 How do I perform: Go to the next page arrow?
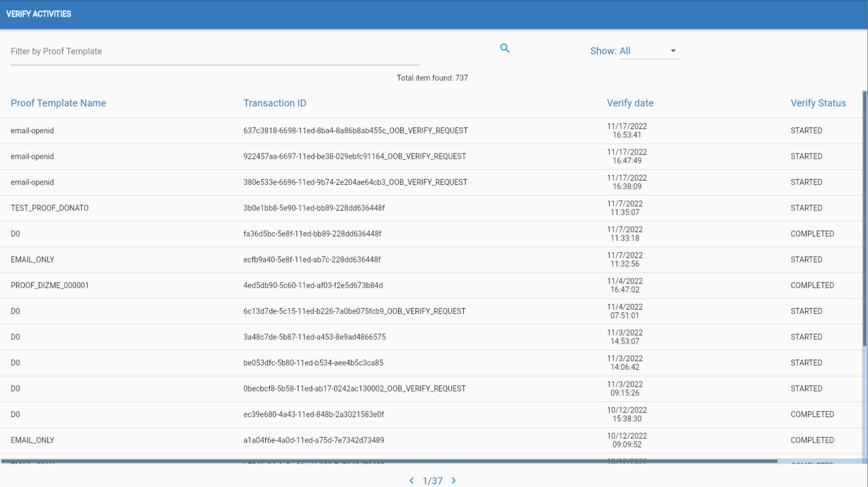click(x=454, y=480)
